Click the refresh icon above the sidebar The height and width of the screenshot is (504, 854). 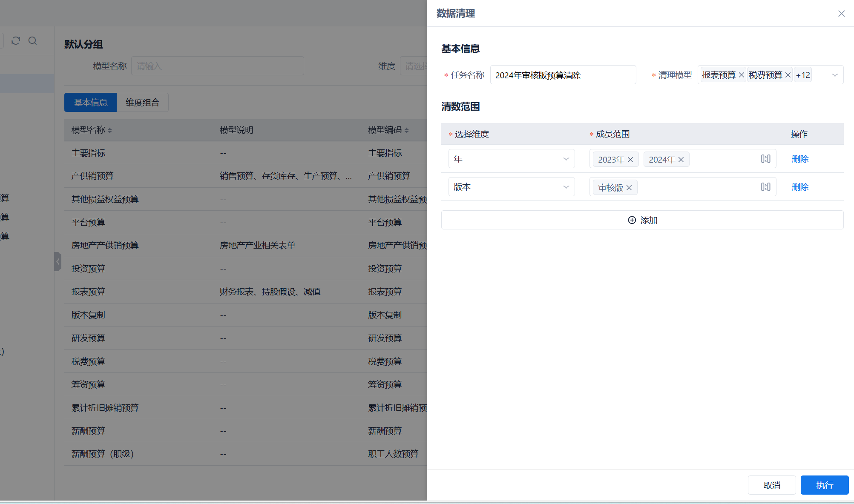[x=16, y=40]
